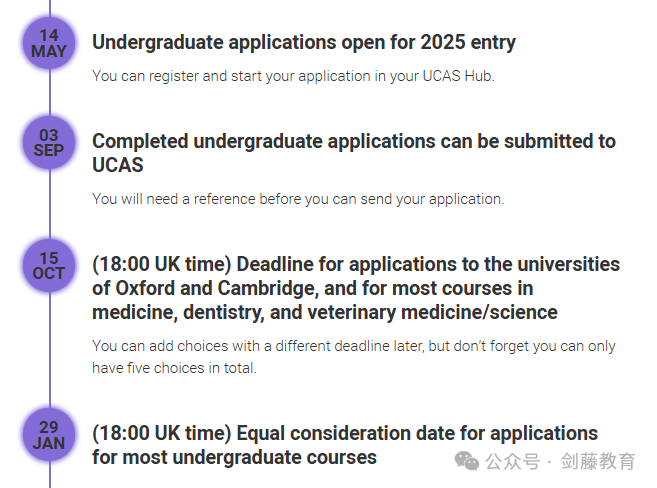Select the 'You will need a reference' sentence

click(x=298, y=199)
